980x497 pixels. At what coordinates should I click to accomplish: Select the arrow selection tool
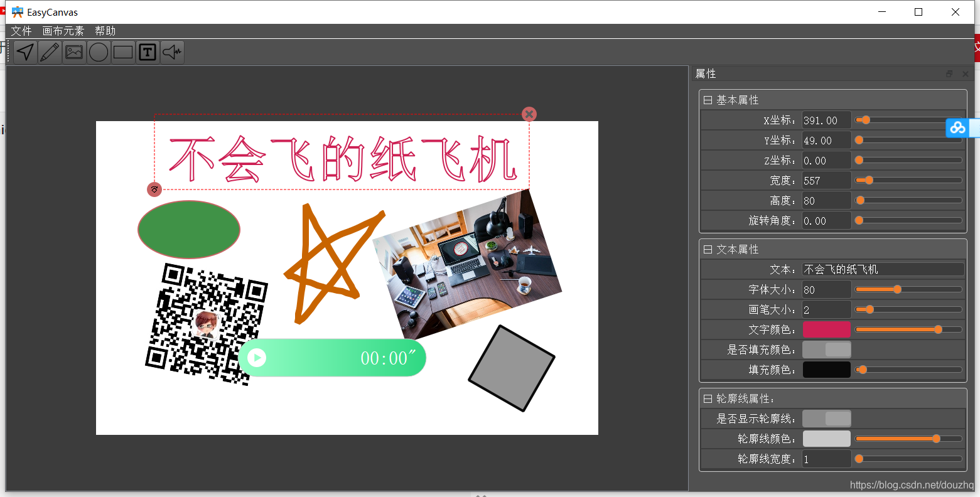click(x=24, y=52)
